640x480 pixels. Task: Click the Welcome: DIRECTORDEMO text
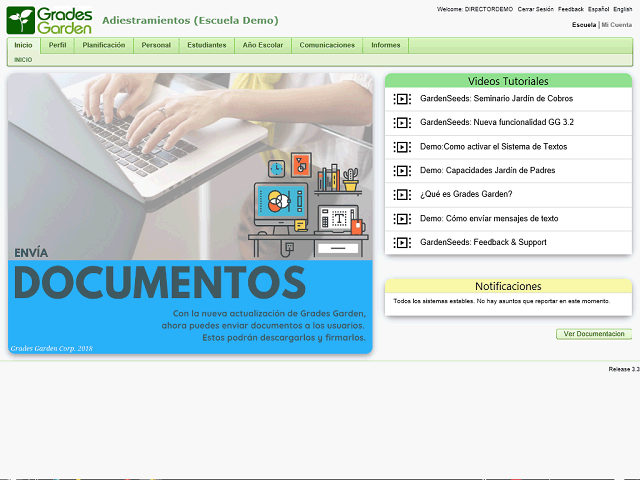click(x=475, y=9)
